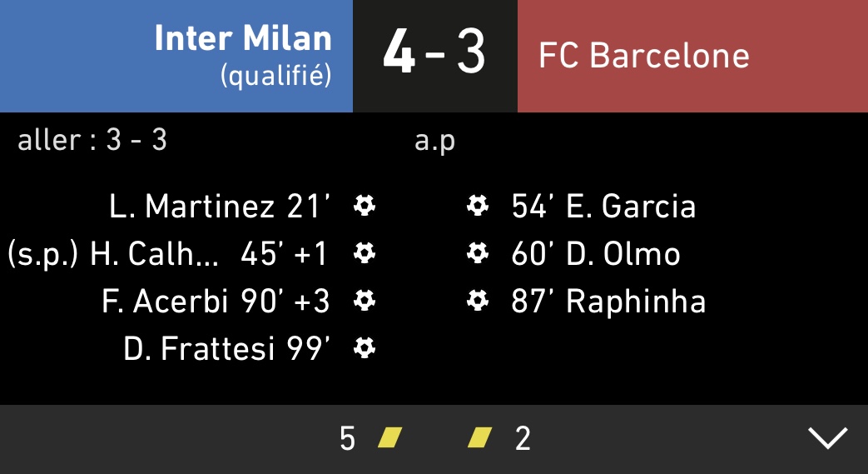Click Inter Milan's yellow card icon
This screenshot has height=474, width=868.
tap(389, 437)
